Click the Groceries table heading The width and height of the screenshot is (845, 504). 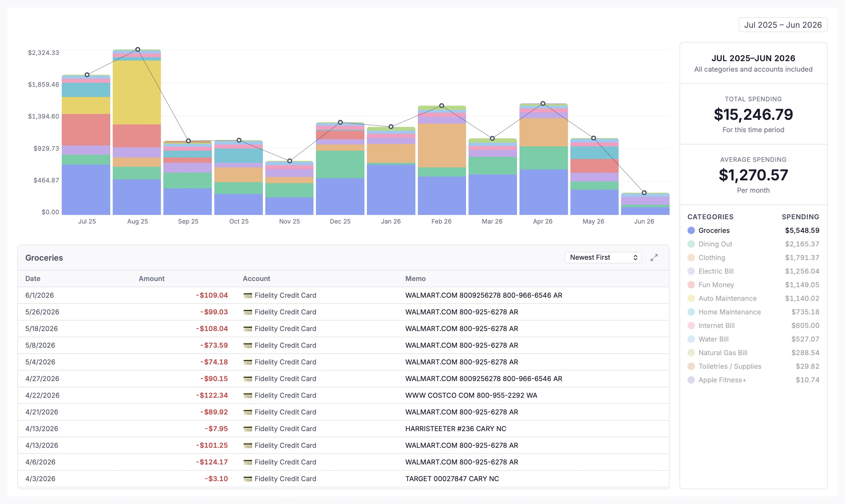tap(44, 258)
